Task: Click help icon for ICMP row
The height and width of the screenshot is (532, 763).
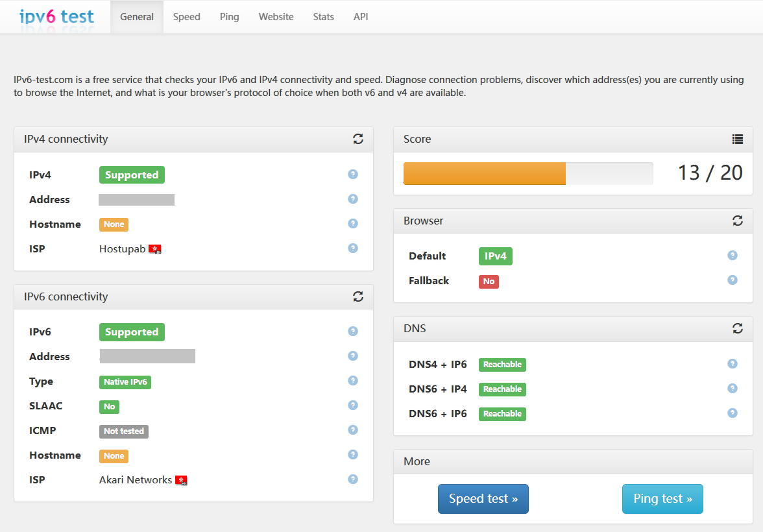Action: click(x=353, y=430)
